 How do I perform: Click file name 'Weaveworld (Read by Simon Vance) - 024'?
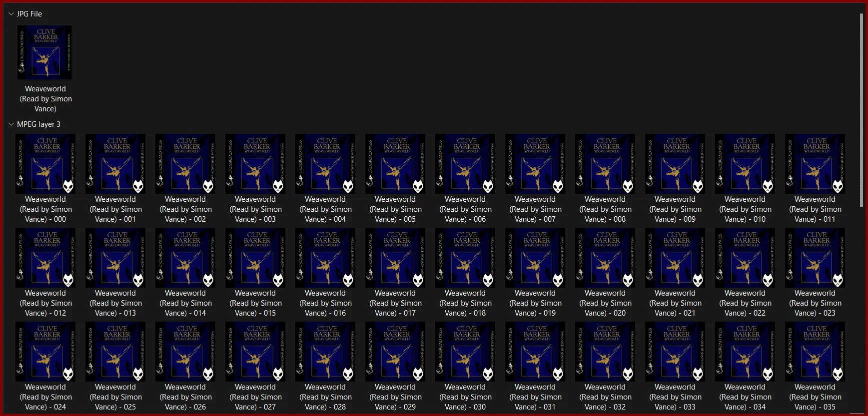click(45, 397)
